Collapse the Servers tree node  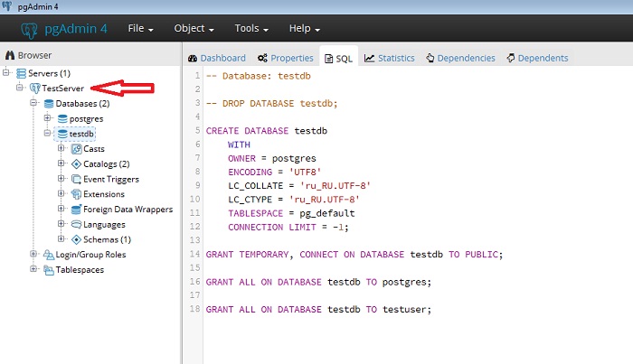6,72
